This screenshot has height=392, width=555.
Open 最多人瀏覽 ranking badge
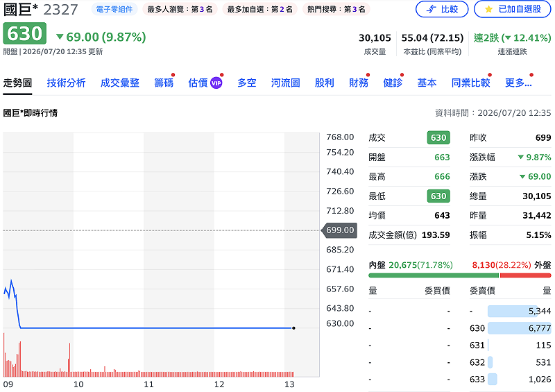pos(180,9)
